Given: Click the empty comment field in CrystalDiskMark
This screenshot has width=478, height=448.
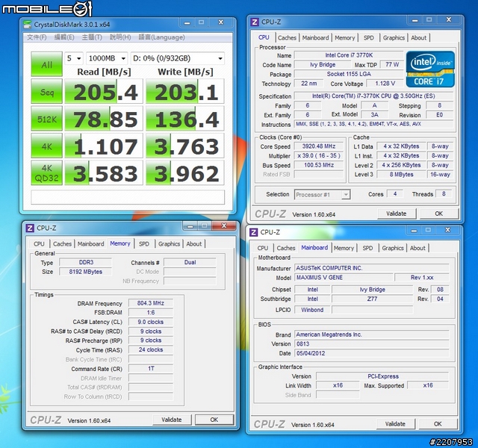Looking at the screenshot, I should [x=128, y=197].
